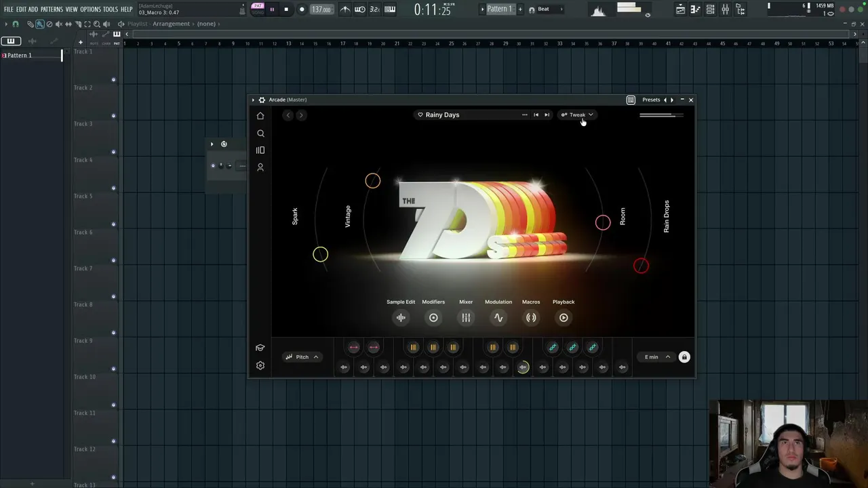Open the Modulation wave icon

498,317
